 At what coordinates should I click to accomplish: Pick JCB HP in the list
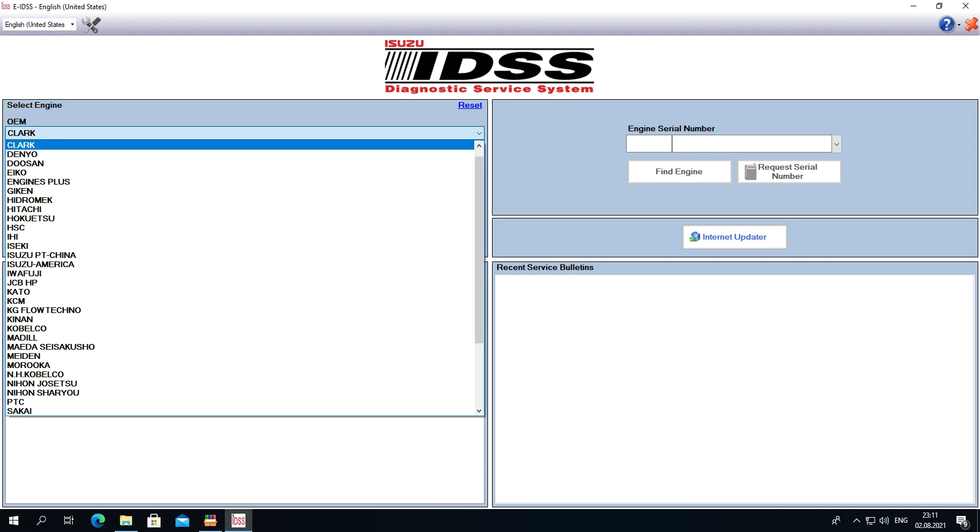point(240,283)
